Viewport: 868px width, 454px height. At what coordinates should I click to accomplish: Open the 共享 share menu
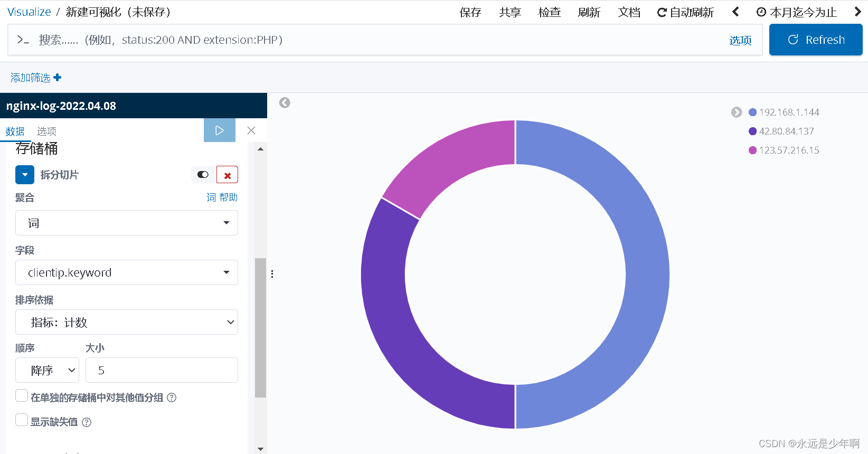[510, 12]
